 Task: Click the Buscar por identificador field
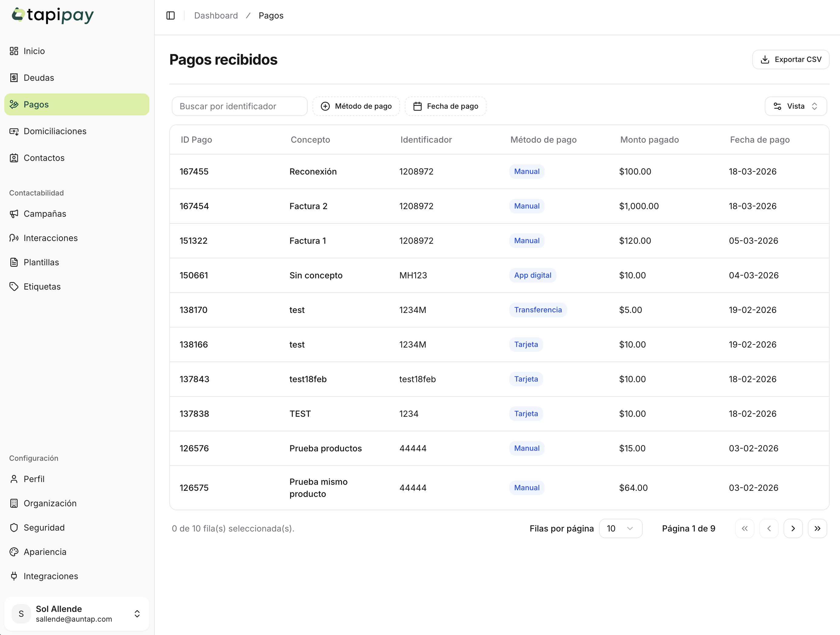click(239, 106)
